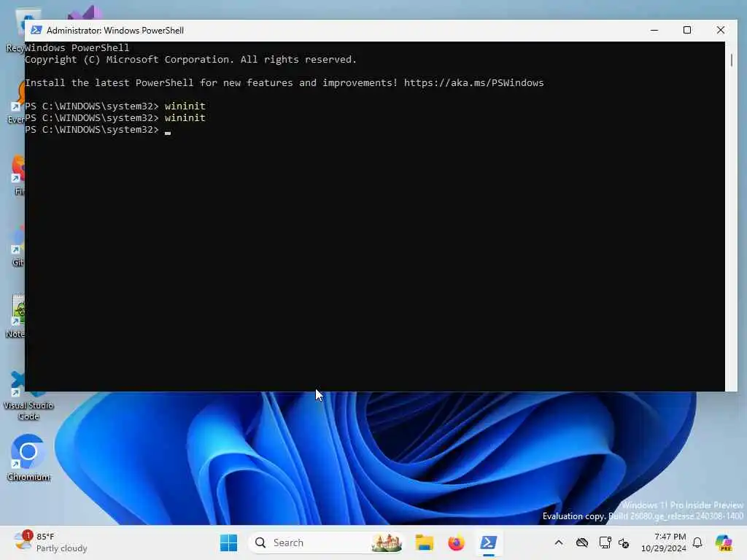Open notifications bell icon

[x=697, y=542]
